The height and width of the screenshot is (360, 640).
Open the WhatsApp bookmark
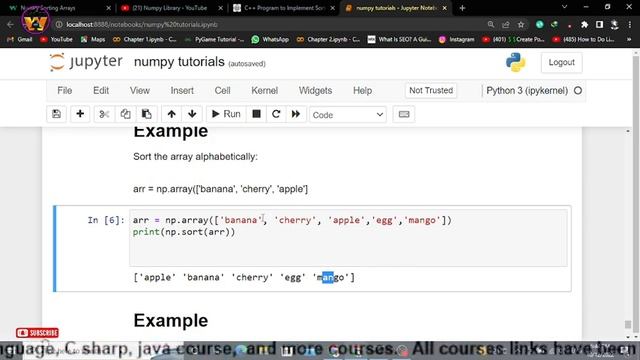tap(270, 40)
